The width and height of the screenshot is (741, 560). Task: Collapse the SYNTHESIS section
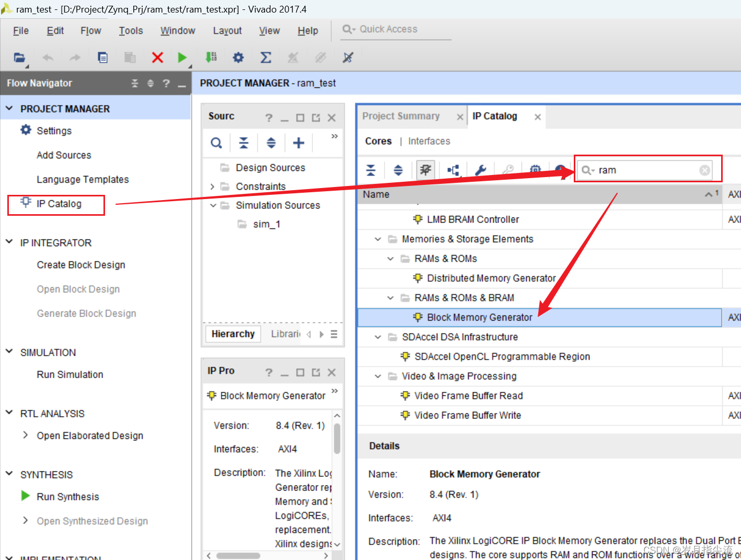pyautogui.click(x=9, y=474)
